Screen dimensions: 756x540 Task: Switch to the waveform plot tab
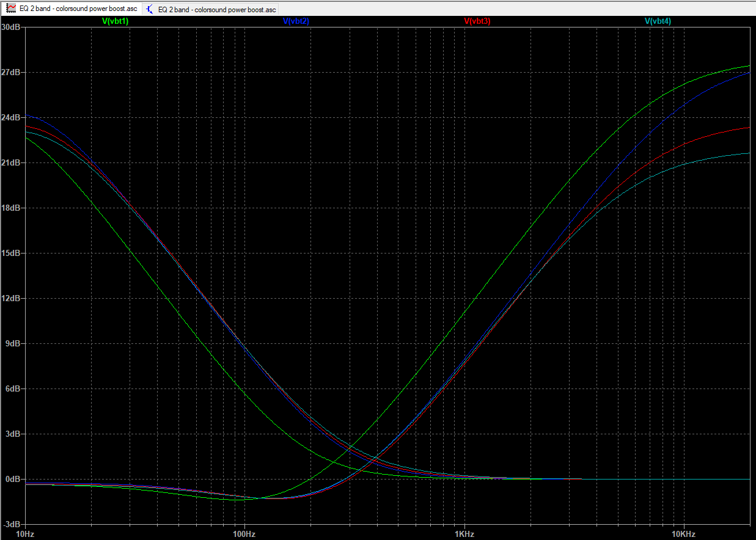(x=72, y=9)
